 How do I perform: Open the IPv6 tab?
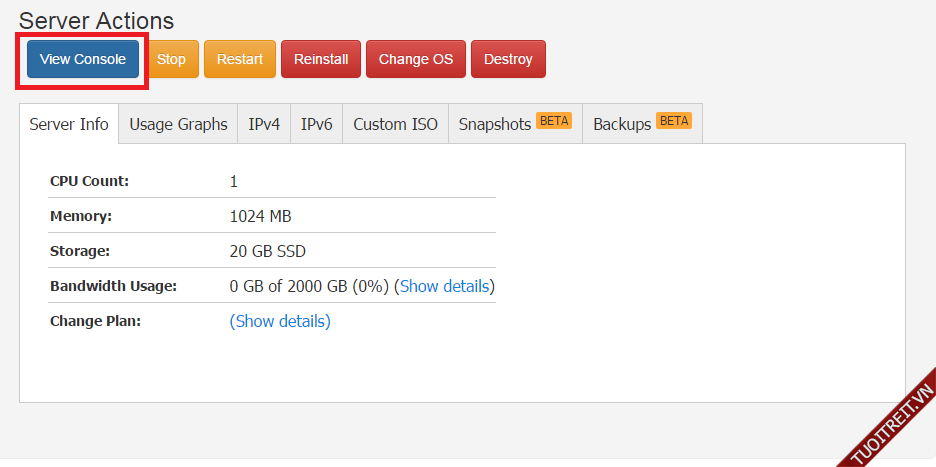pos(316,124)
